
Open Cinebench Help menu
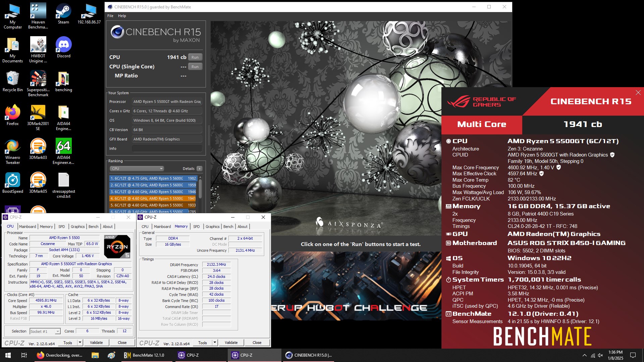coord(122,16)
